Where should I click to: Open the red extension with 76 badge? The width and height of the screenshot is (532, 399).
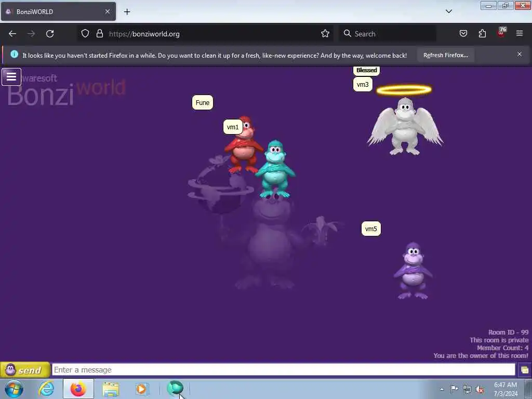(501, 33)
